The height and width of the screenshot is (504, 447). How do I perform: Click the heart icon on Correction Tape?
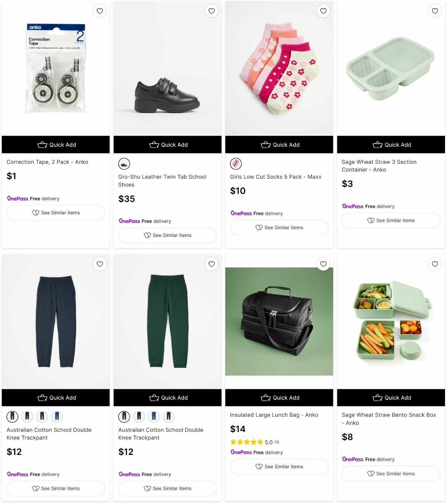[99, 11]
